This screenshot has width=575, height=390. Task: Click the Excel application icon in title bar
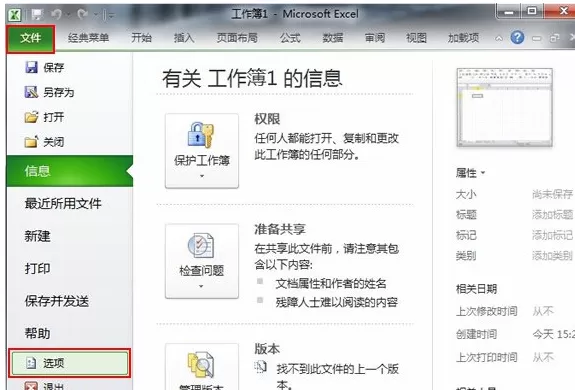[15, 15]
